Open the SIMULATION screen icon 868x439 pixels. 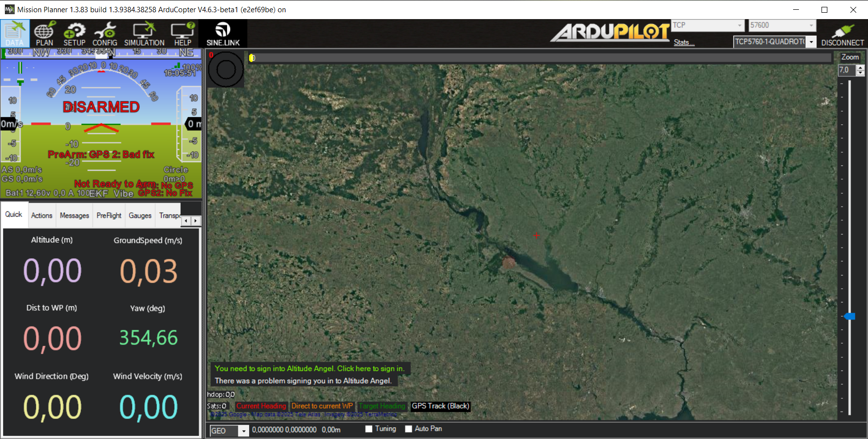coord(144,34)
